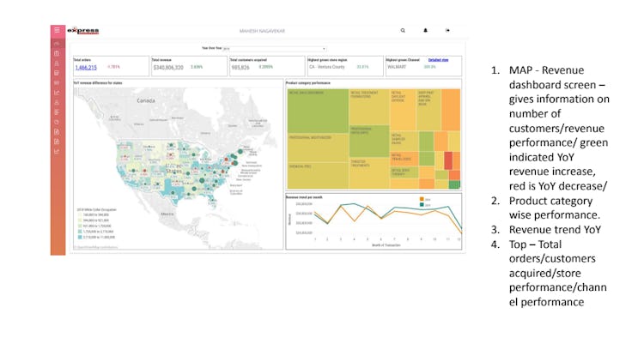Open the Year Over Year dropdown

tap(275, 48)
